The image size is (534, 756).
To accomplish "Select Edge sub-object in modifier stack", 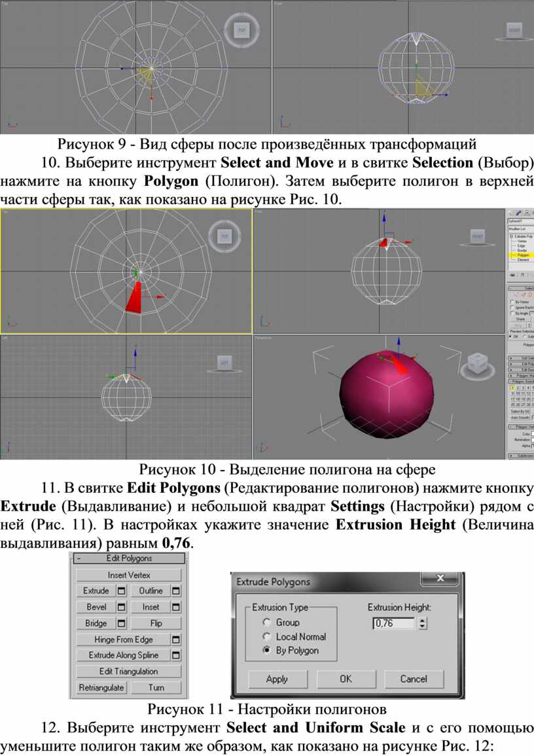I will coord(521,246).
